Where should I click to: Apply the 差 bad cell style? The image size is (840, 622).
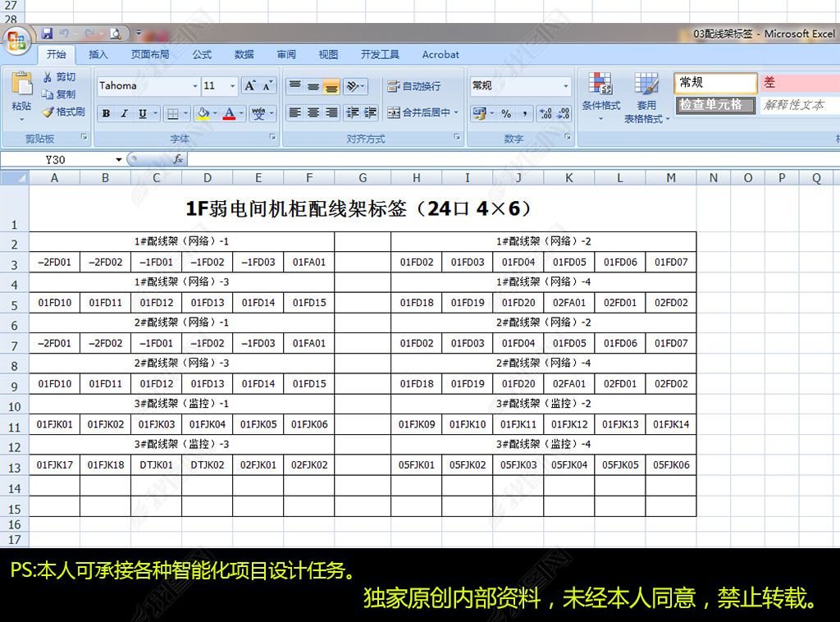800,83
